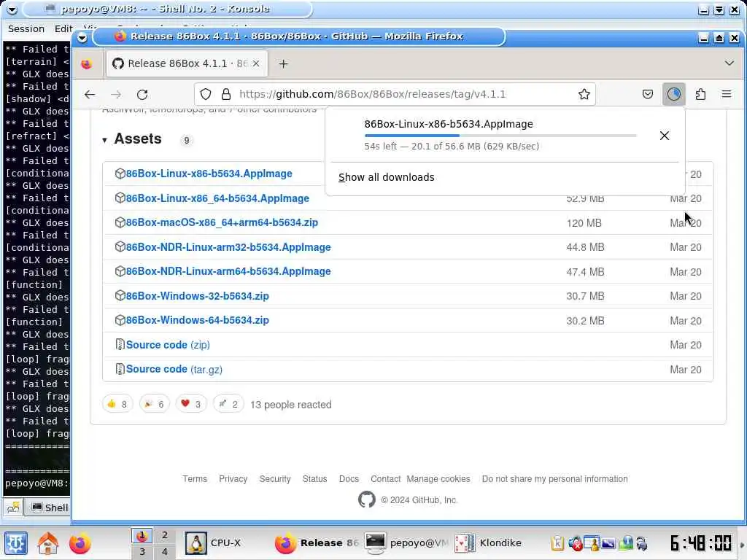Toggle the Firefox downloads panel button

pos(673,94)
